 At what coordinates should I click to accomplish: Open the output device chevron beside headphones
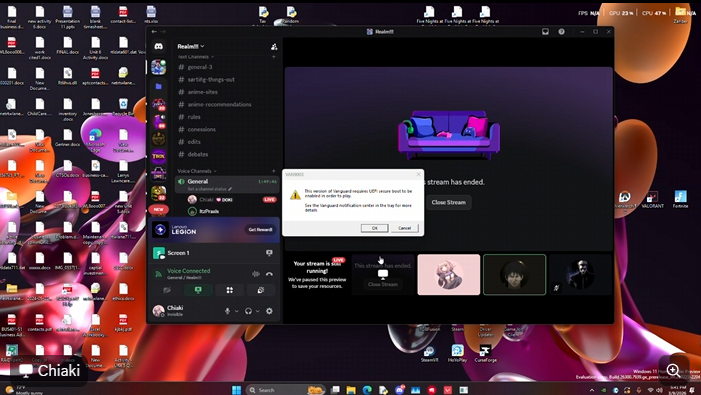(258, 311)
